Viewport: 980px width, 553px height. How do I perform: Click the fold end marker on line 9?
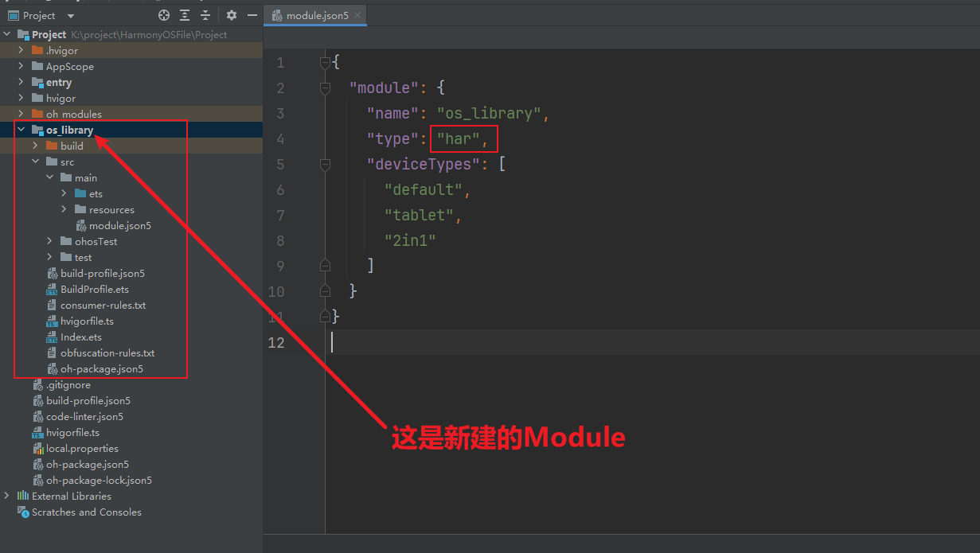coord(325,266)
